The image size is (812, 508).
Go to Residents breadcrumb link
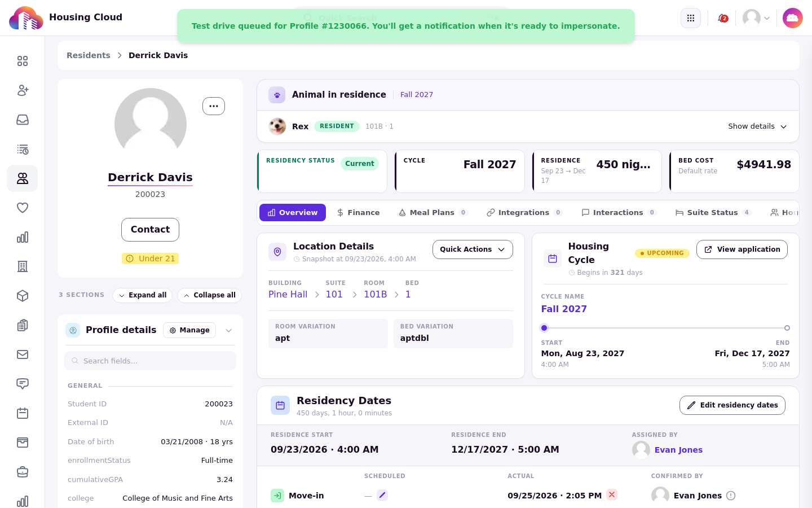click(x=89, y=55)
